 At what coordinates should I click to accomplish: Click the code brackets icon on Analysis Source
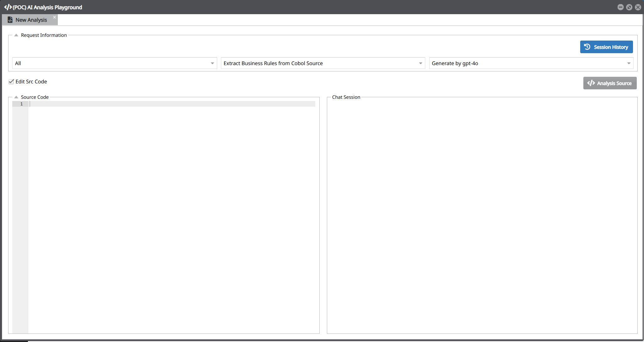click(591, 83)
